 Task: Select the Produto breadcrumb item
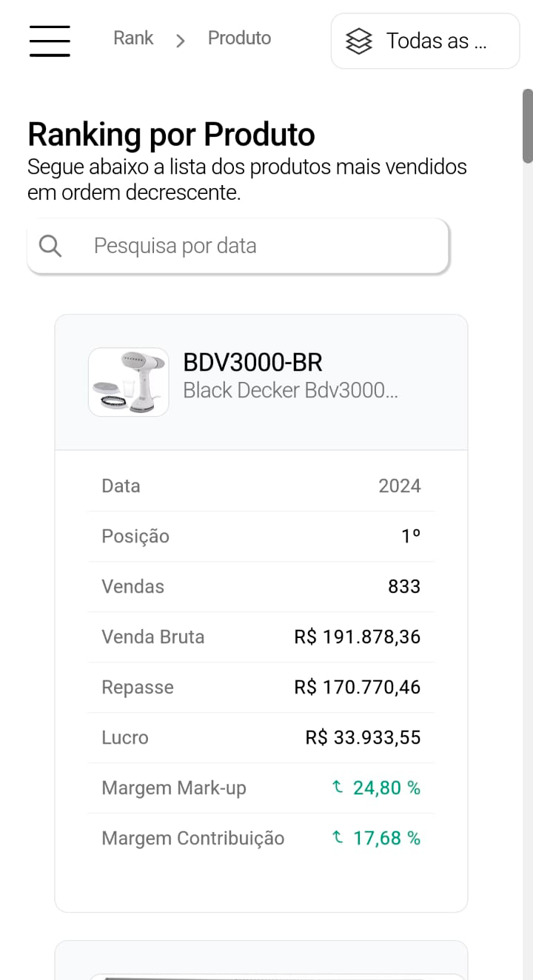pyautogui.click(x=239, y=38)
